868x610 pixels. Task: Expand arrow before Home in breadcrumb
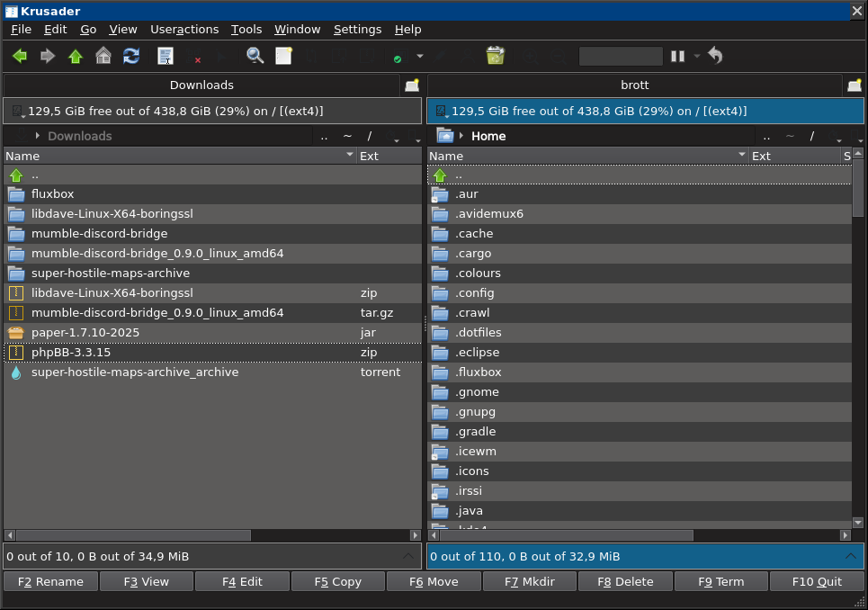(461, 136)
